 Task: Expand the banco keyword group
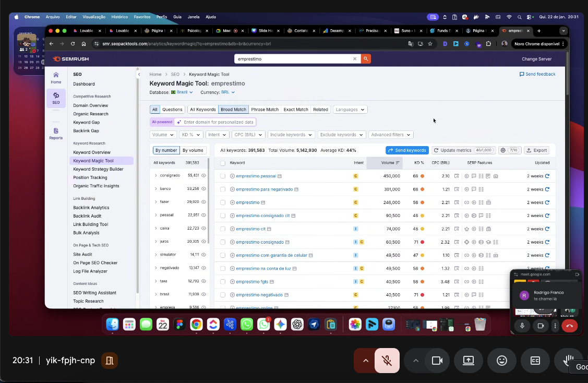point(155,188)
